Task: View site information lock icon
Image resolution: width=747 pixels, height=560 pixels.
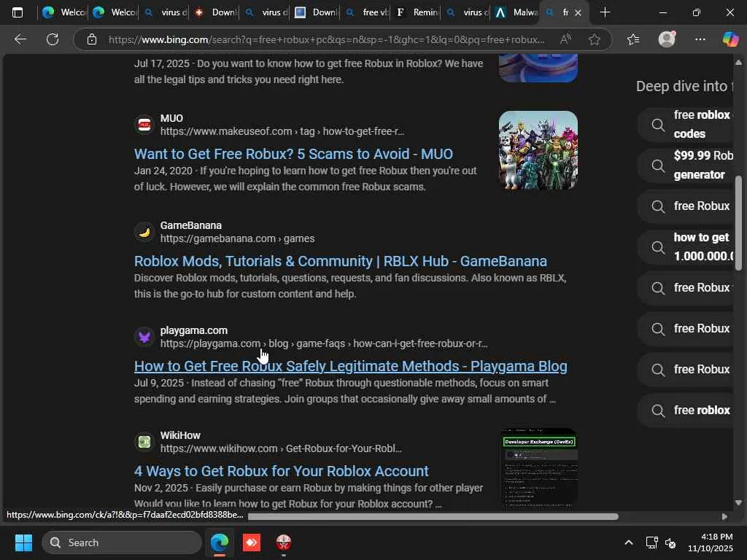Action: 92,39
